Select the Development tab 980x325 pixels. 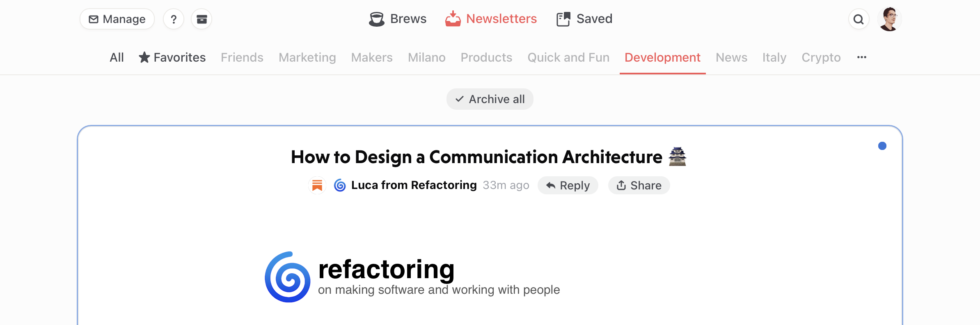[x=662, y=58]
